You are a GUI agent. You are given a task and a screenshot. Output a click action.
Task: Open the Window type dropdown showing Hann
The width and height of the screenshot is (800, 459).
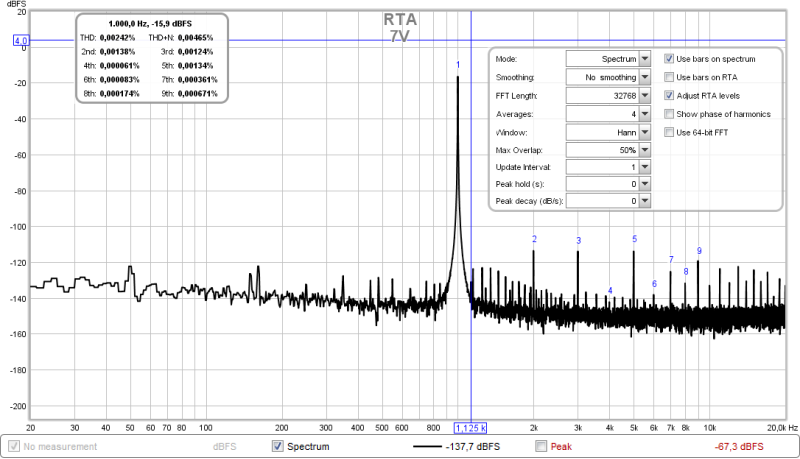coord(644,131)
